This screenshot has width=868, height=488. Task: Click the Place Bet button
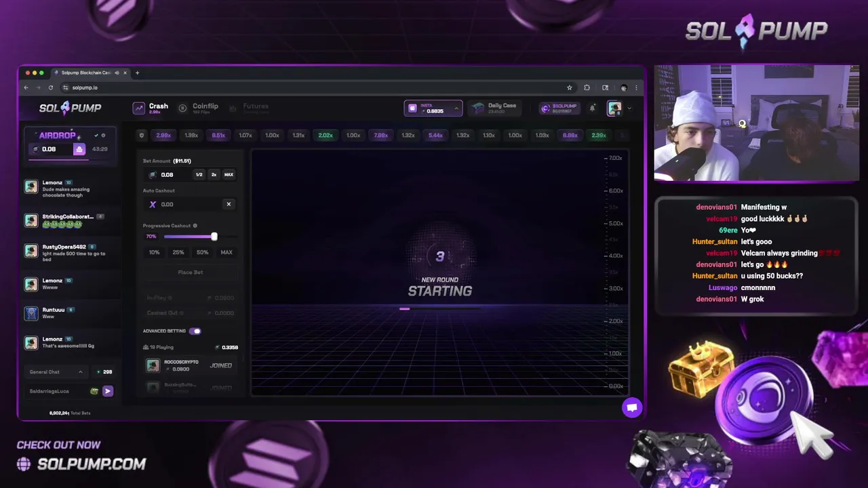(191, 272)
